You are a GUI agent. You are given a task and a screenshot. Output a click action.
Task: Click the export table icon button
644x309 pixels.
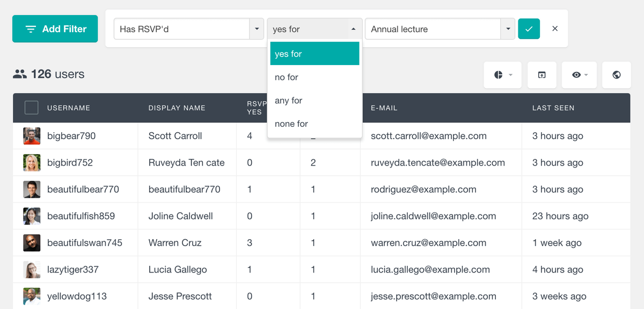point(541,75)
